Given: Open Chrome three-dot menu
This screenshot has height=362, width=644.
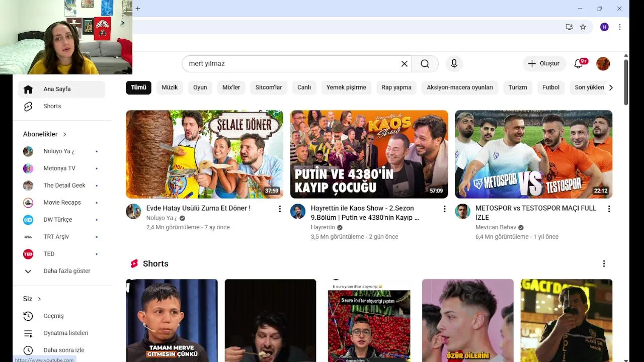Looking at the screenshot, I should coord(619,27).
